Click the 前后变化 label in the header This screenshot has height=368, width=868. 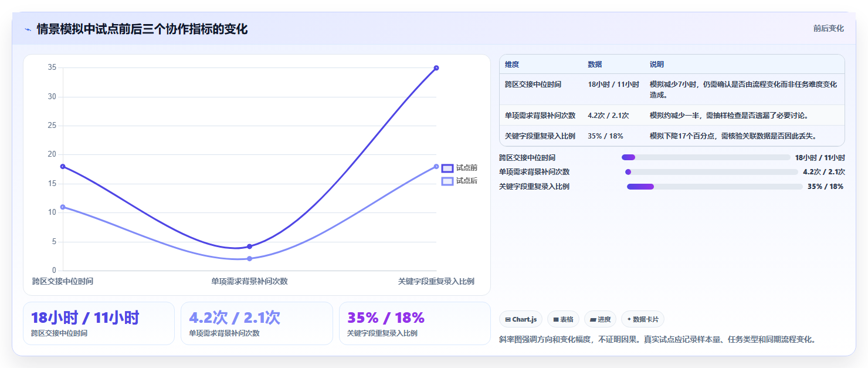tap(829, 28)
